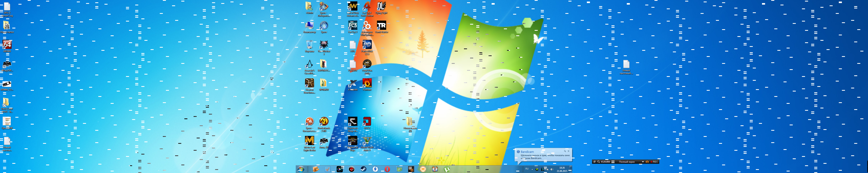Click the Новая папка folder icon
The height and width of the screenshot is (173, 868).
pyautogui.click(x=7, y=27)
